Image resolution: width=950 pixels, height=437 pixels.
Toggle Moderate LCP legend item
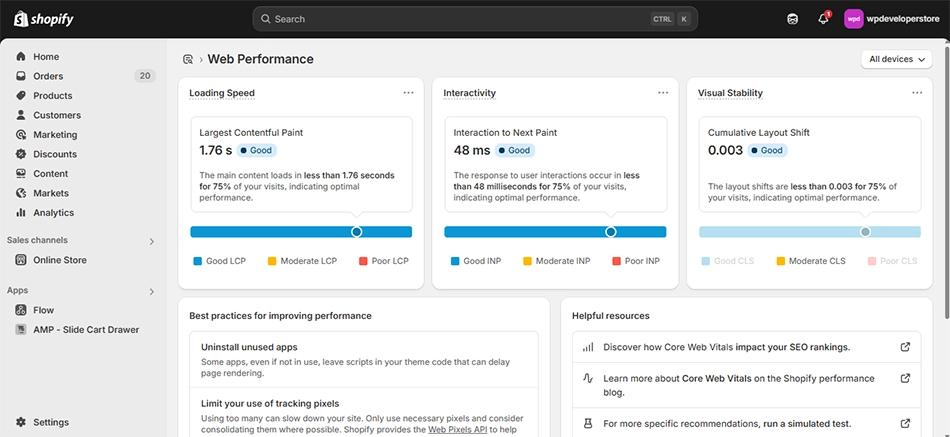[302, 261]
